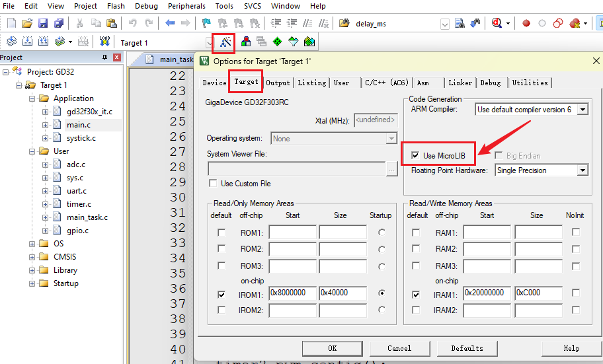Open ARM Compiler version dropdown
Screen dimensions: 603x364
coord(583,110)
